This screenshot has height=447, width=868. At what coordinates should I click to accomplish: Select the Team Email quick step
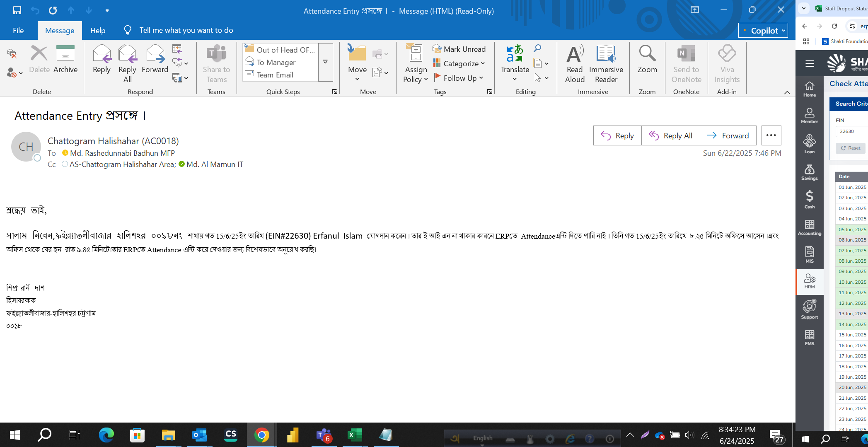click(x=280, y=75)
